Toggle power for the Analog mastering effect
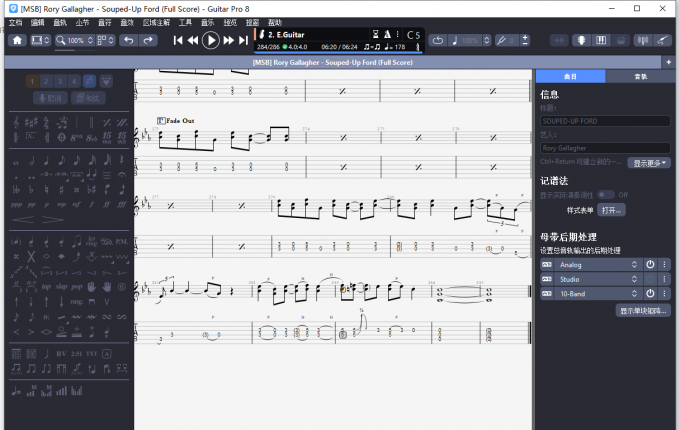Screen dimensions: 679x430 pyautogui.click(x=649, y=264)
